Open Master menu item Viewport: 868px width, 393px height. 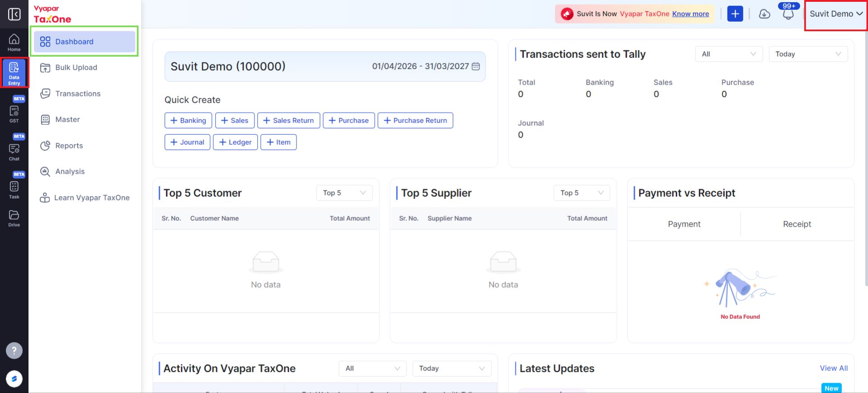coord(85,119)
